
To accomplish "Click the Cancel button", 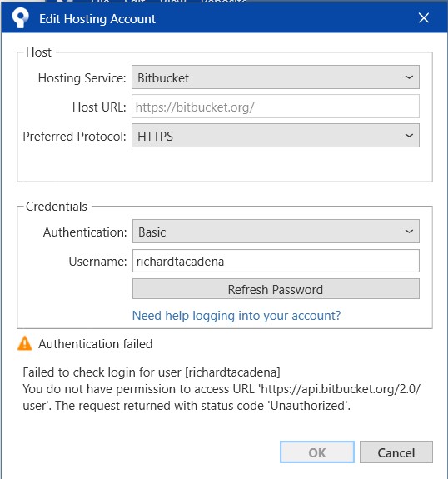I will click(x=396, y=452).
